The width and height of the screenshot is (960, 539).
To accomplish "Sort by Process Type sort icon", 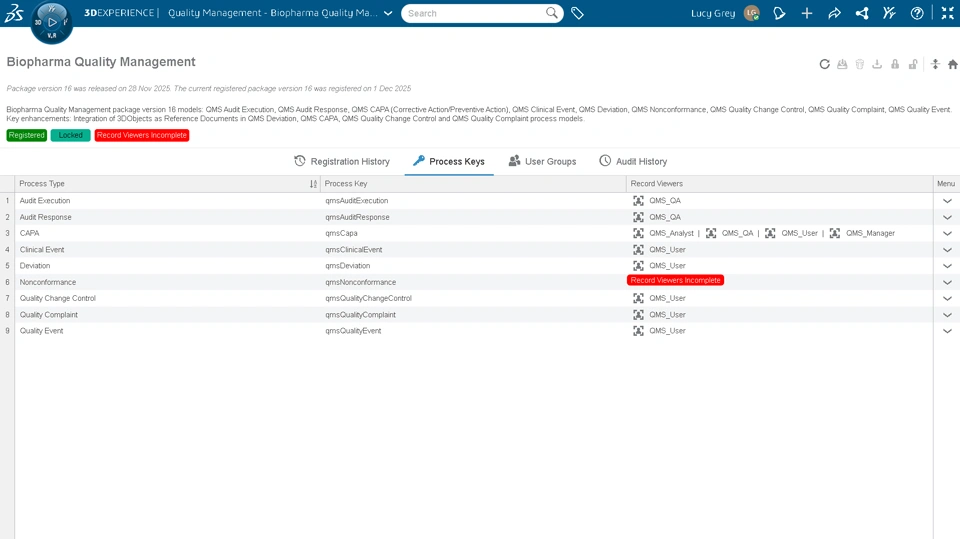I will click(x=313, y=184).
